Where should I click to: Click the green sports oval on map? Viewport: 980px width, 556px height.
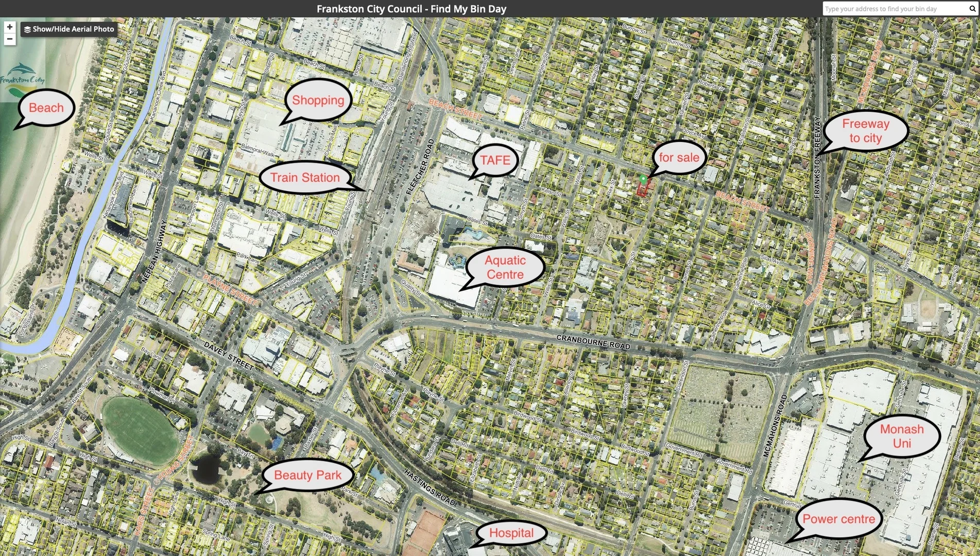pos(140,430)
